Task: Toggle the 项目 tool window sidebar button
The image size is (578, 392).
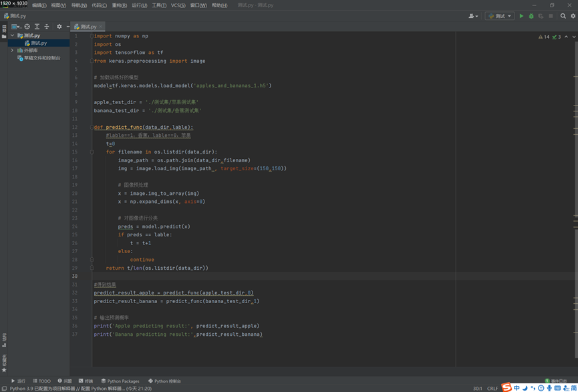Action: click(4, 31)
